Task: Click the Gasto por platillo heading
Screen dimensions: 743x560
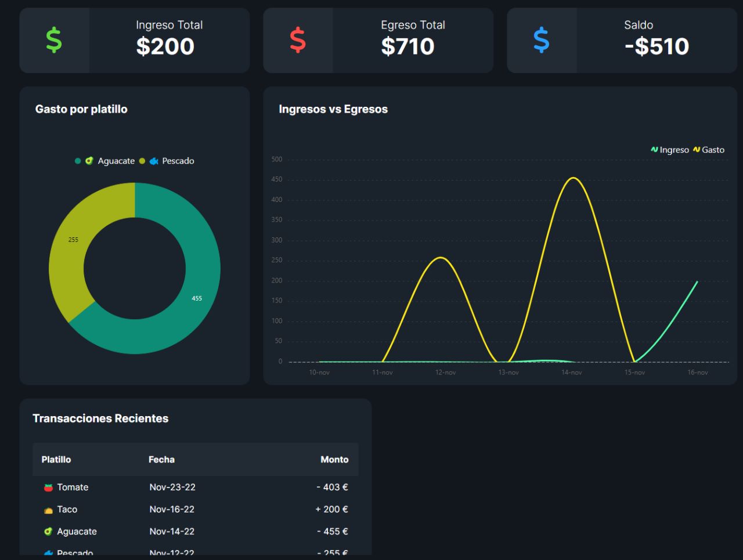Action: 81,109
